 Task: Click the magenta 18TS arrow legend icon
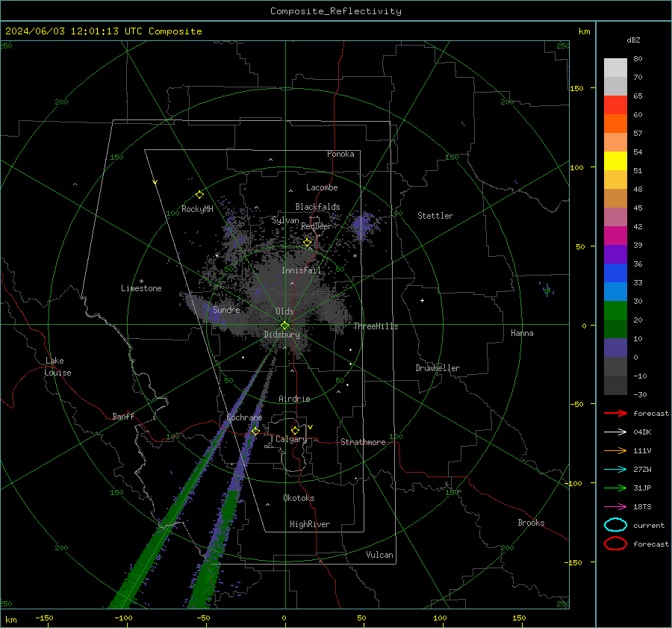(x=615, y=506)
